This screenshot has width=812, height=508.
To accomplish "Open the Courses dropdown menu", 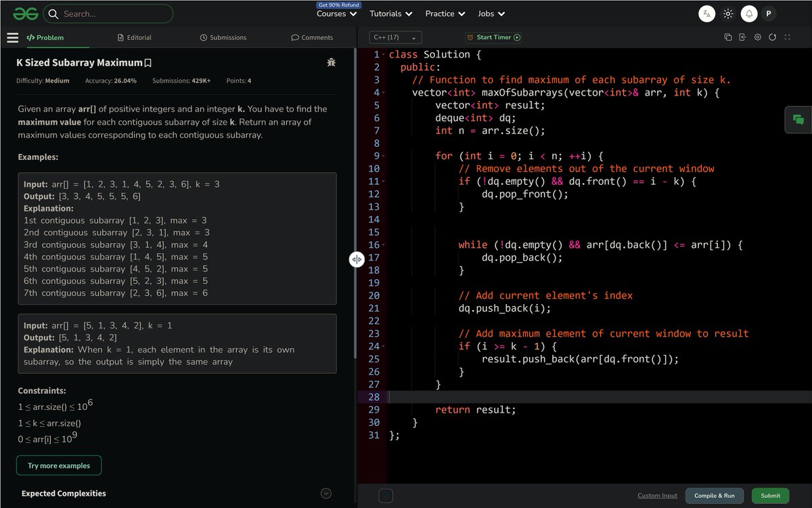I will pyautogui.click(x=336, y=14).
